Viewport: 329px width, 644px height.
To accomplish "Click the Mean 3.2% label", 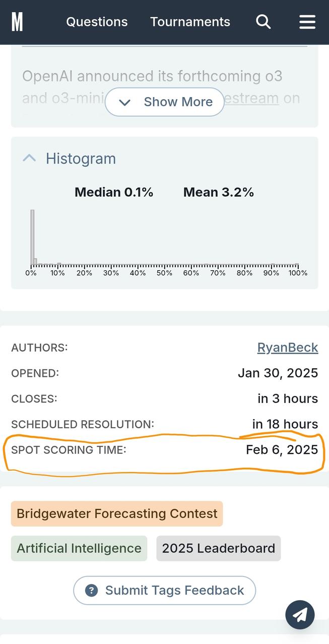I will click(x=219, y=192).
